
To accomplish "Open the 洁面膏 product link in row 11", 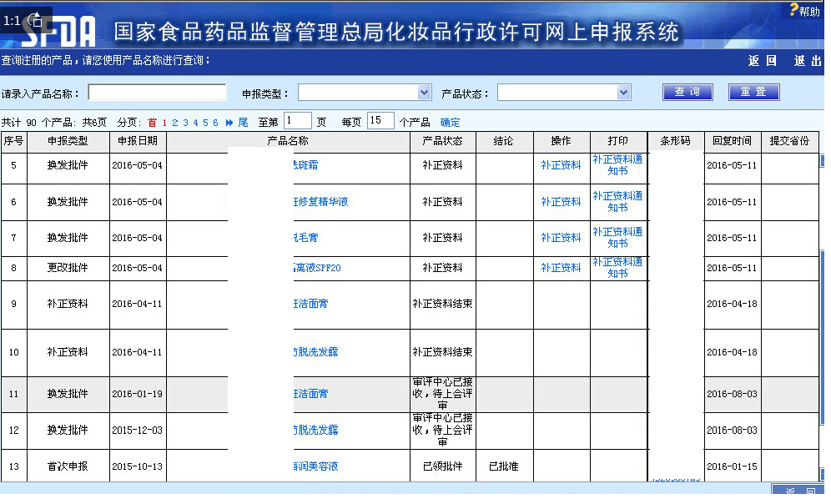I will pyautogui.click(x=310, y=395).
